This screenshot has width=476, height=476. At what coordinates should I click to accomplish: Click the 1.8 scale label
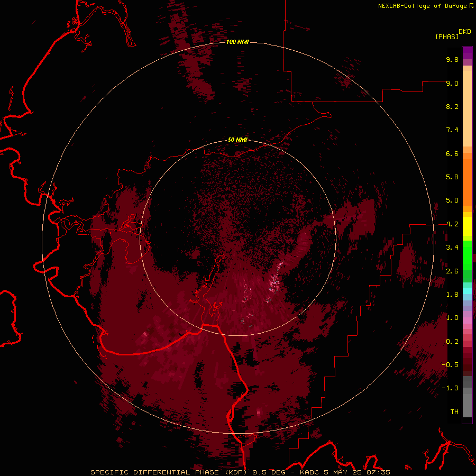tap(452, 295)
